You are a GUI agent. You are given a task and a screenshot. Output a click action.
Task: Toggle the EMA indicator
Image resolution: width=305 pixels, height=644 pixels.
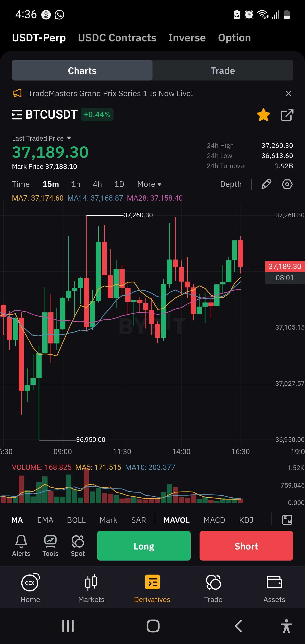pos(45,520)
